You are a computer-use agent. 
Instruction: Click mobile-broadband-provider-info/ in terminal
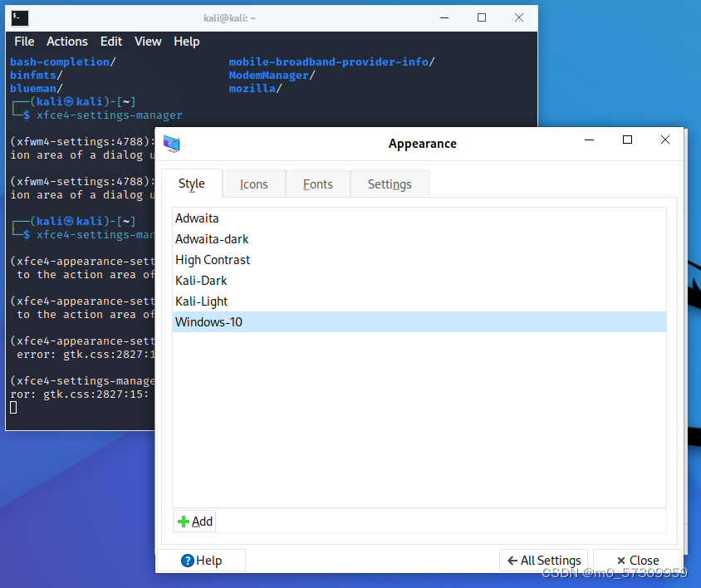pyautogui.click(x=331, y=61)
